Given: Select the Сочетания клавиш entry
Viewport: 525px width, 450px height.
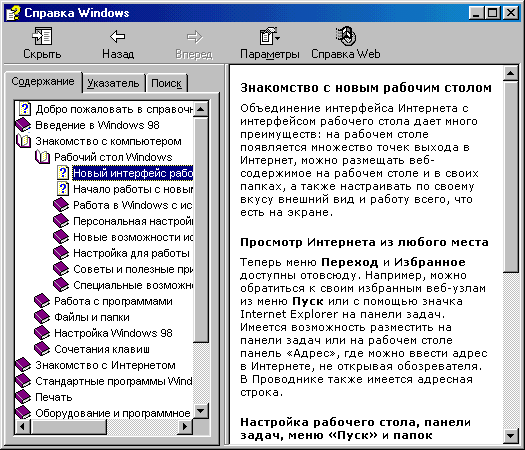Looking at the screenshot, I should (102, 350).
